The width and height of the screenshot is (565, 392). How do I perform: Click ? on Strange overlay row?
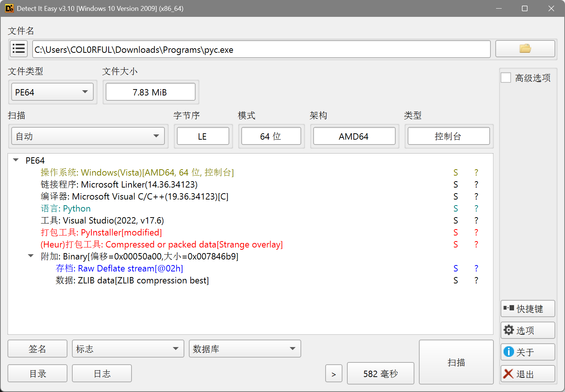tap(476, 244)
